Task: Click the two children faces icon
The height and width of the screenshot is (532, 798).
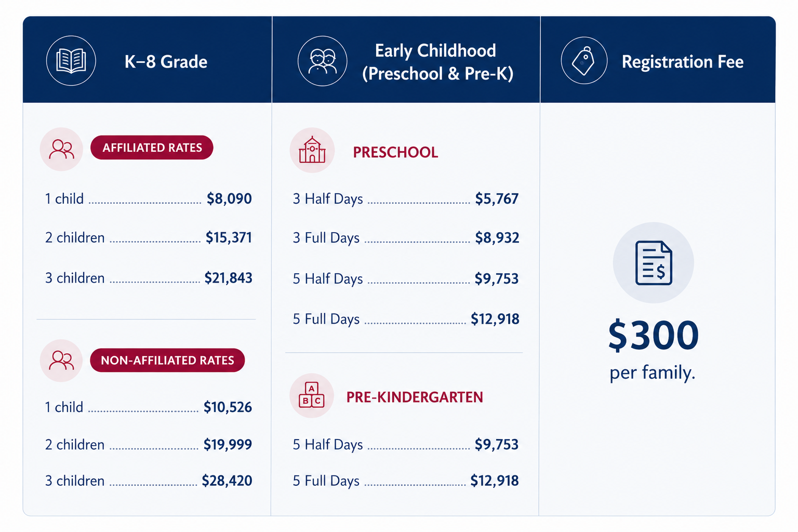Action: 323,61
